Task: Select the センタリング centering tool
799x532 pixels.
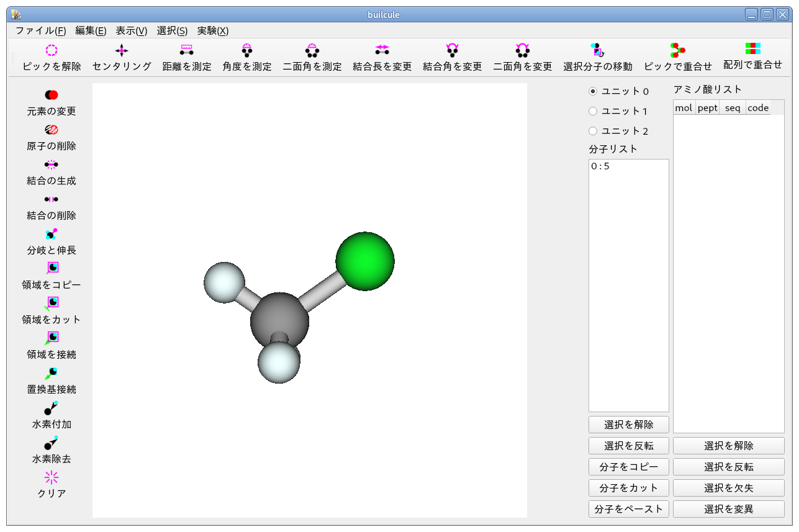Action: (x=122, y=51)
